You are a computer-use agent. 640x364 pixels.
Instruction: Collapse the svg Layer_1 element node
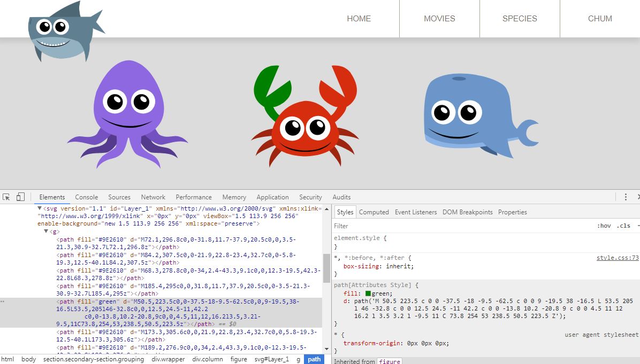click(x=40, y=208)
